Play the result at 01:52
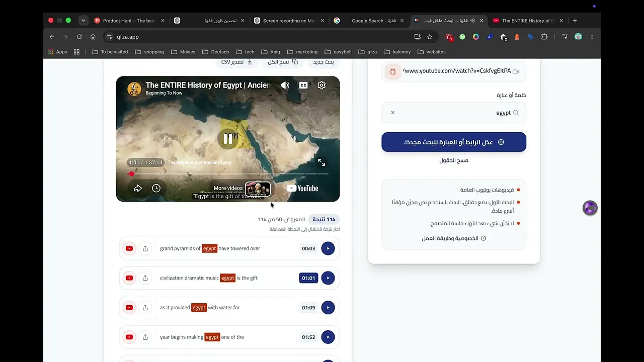The width and height of the screenshot is (644, 362). click(328, 337)
